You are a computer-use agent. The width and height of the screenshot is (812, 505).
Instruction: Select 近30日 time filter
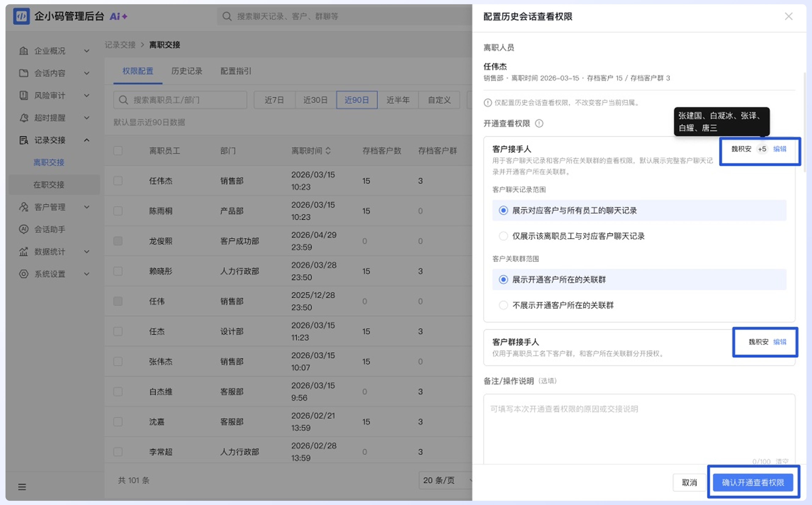tap(315, 100)
